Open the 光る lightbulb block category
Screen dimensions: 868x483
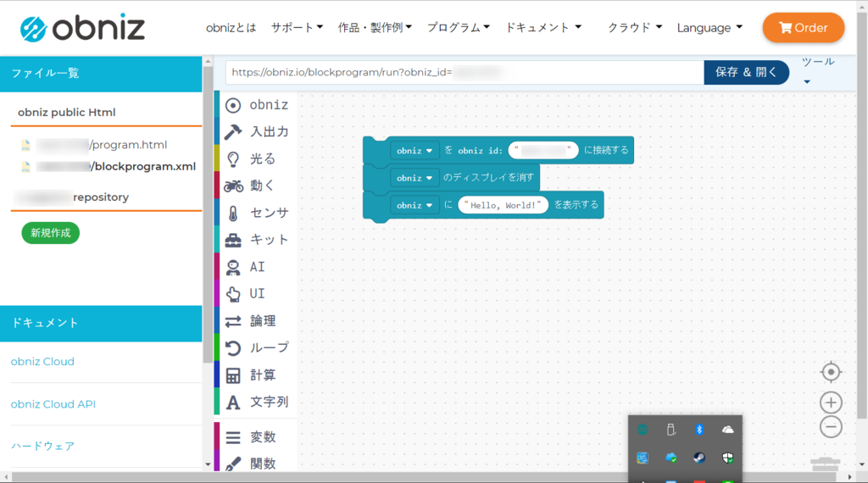point(258,158)
